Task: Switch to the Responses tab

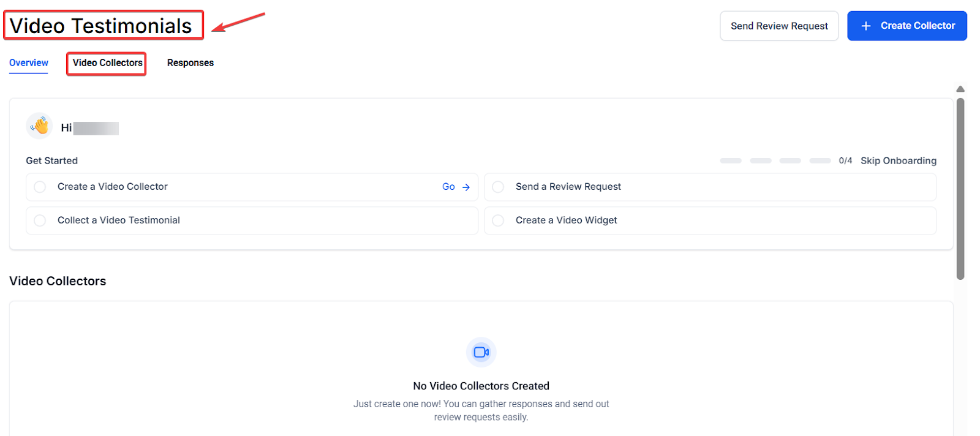Action: [190, 63]
